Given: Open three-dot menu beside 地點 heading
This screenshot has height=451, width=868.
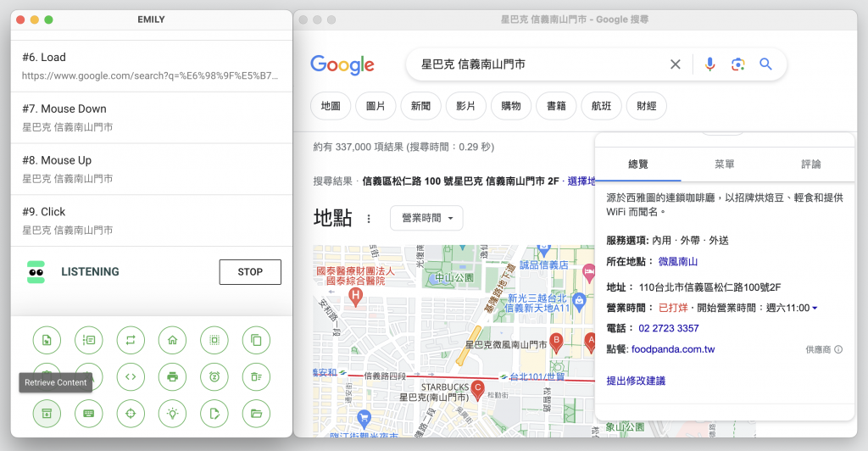Looking at the screenshot, I should (x=369, y=219).
